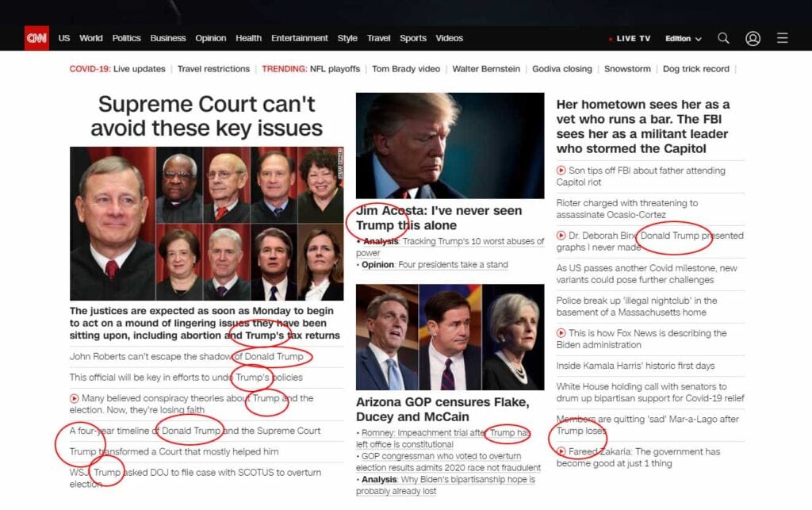Viewport: 812px width, 510px height.
Task: Open the Videos section
Action: coord(449,38)
